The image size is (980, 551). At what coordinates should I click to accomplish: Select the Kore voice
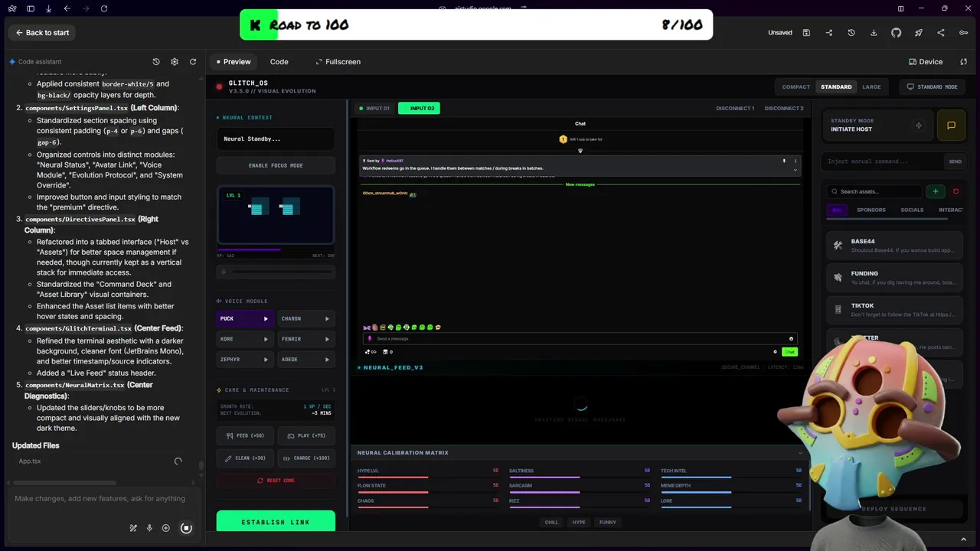pyautogui.click(x=245, y=339)
